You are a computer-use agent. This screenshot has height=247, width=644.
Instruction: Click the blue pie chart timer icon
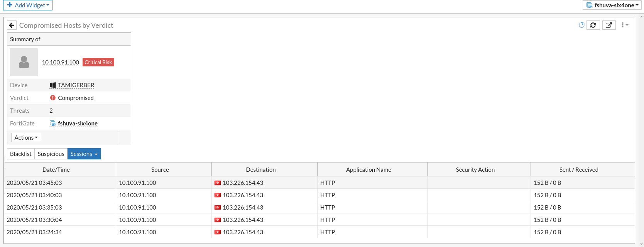(x=581, y=25)
